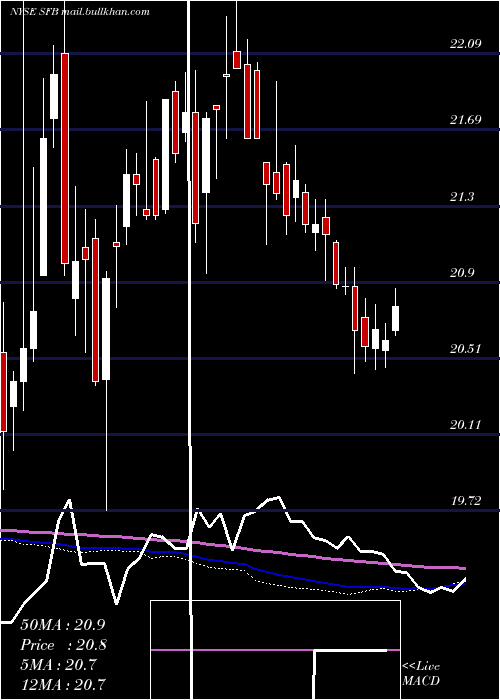
Task: Click the 21.69 price level label
Action: 466,120
